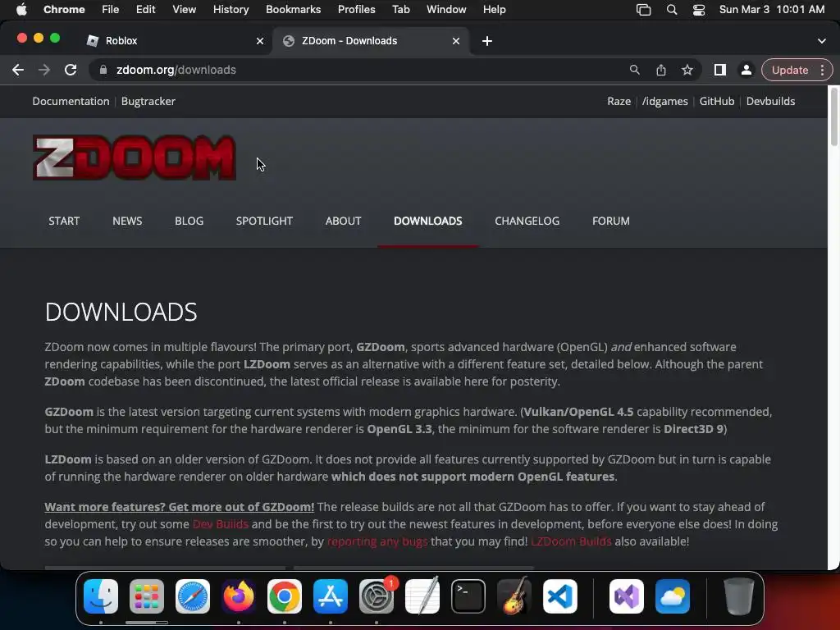
Task: Open the Bookmarks menu
Action: point(293,9)
